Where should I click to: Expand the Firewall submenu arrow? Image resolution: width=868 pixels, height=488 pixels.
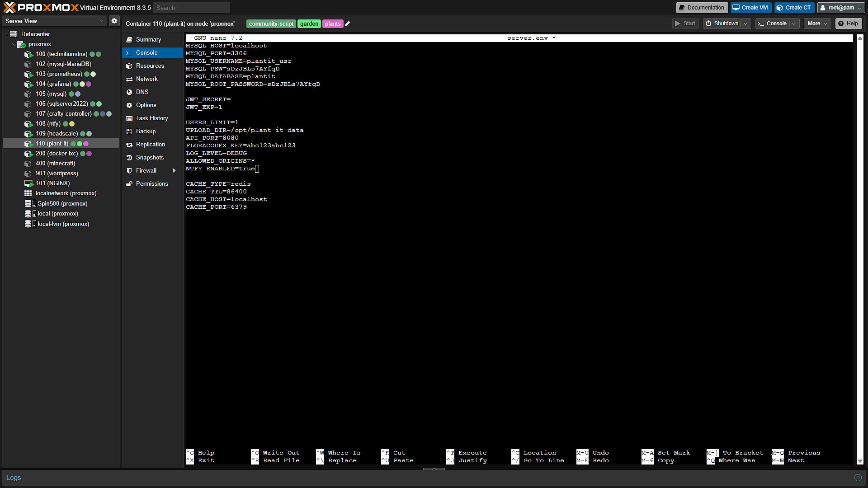(174, 171)
